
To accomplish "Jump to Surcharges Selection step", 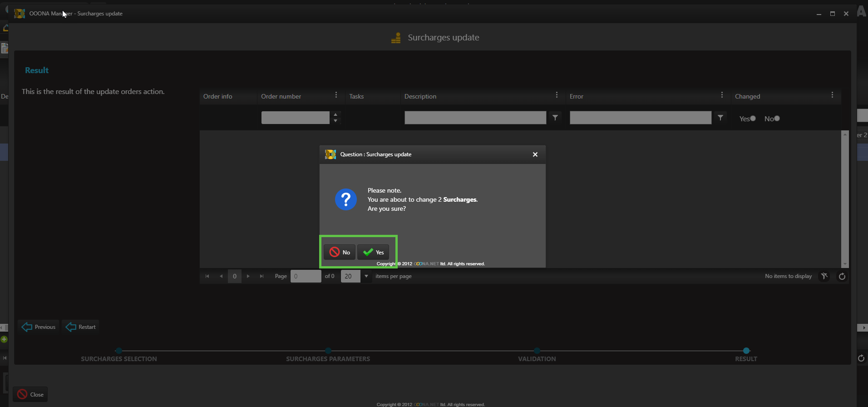I will (119, 351).
